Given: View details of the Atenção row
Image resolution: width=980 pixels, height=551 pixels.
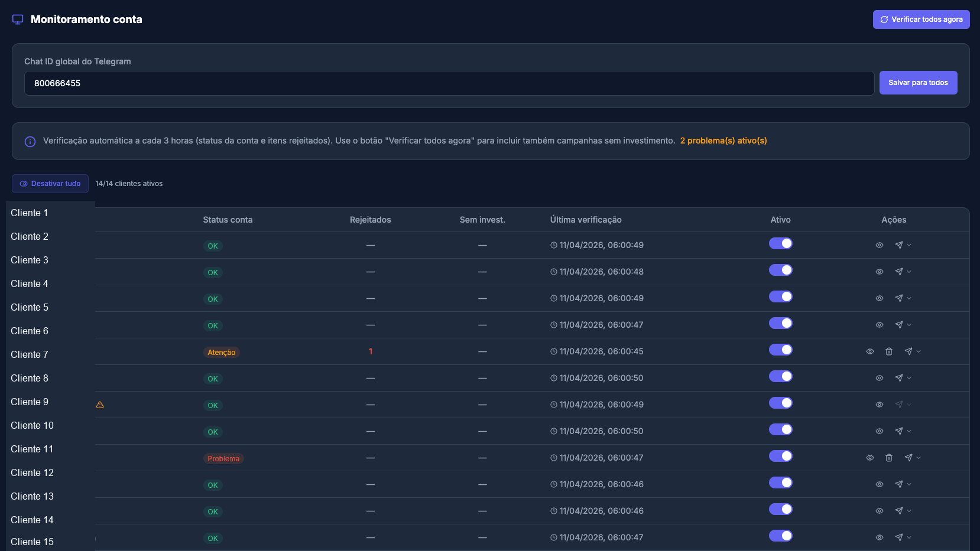Looking at the screenshot, I should (x=870, y=351).
